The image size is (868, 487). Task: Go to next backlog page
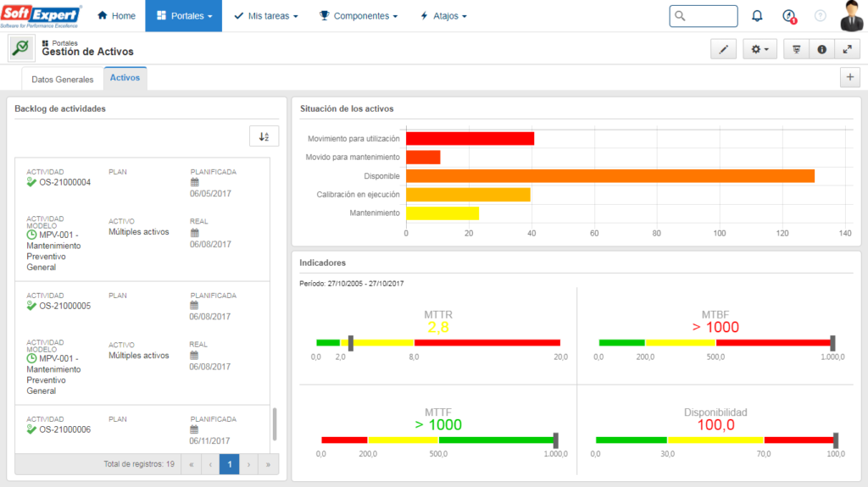248,464
